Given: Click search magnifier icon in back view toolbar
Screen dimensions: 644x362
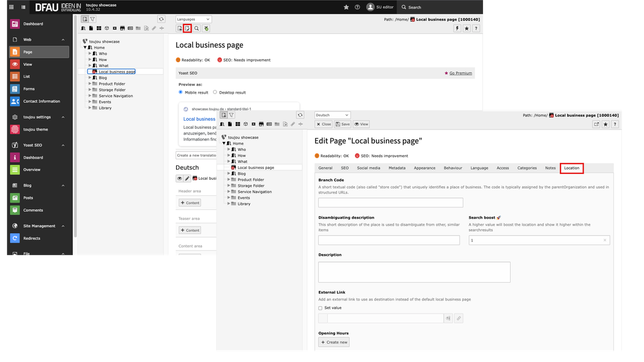Looking at the screenshot, I should (x=197, y=28).
